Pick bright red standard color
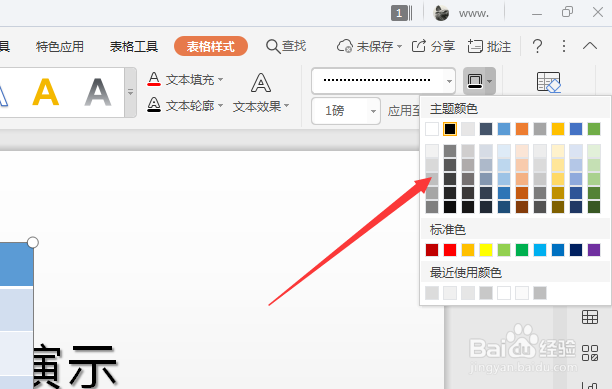The width and height of the screenshot is (612, 389). [450, 250]
